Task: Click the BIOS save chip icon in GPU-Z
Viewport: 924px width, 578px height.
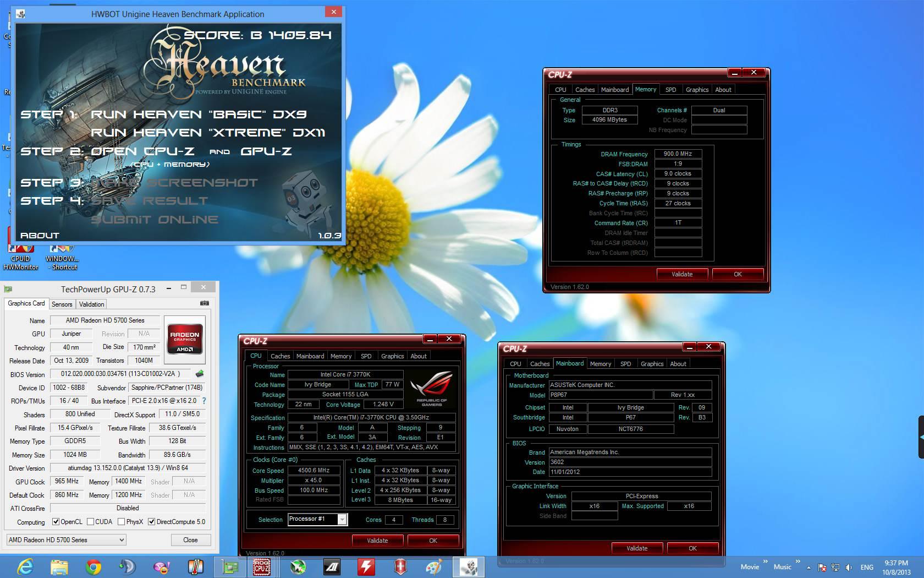Action: pos(200,374)
